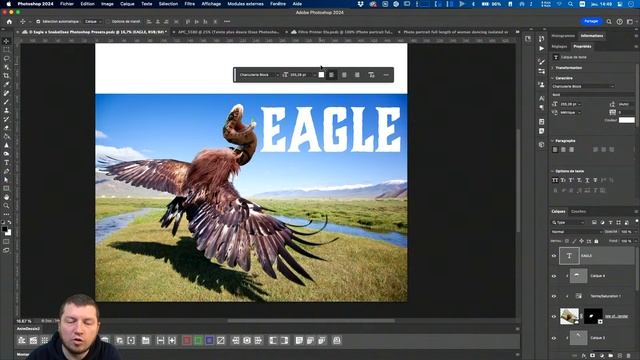Click more options on contextual text bar
This screenshot has width=640, height=360.
(386, 75)
